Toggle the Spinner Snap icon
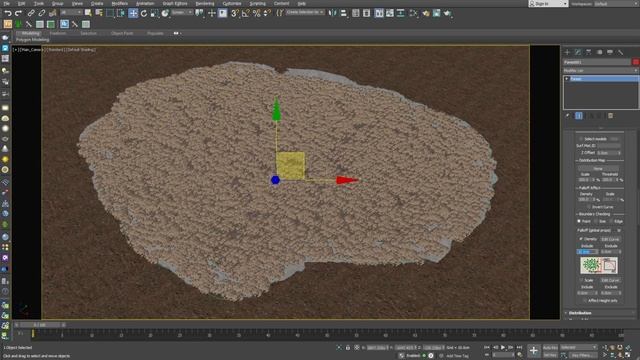 (x=267, y=13)
